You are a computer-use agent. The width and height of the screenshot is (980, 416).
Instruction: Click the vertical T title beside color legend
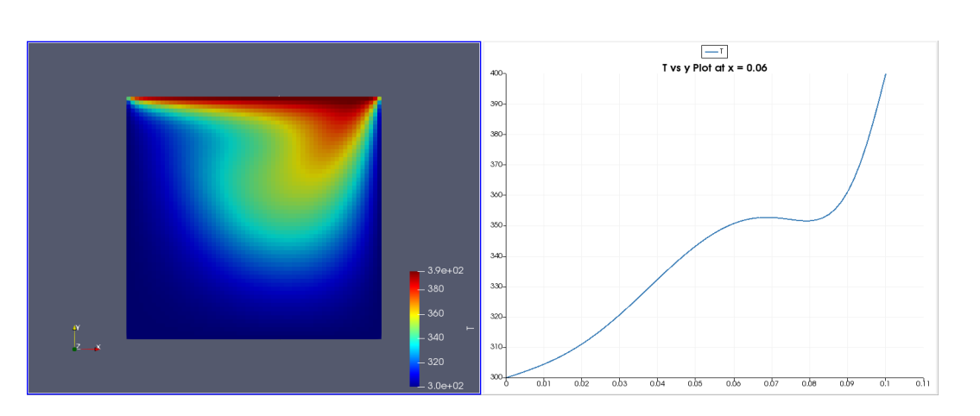pyautogui.click(x=469, y=328)
